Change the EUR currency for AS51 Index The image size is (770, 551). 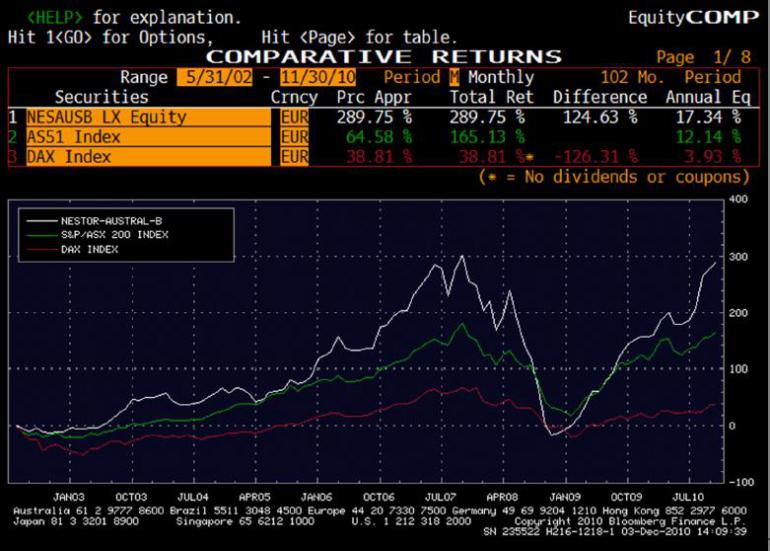click(x=295, y=137)
